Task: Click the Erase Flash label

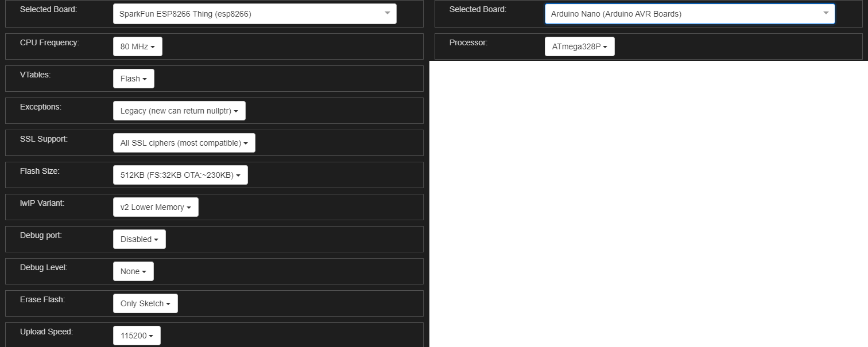Action: point(42,299)
